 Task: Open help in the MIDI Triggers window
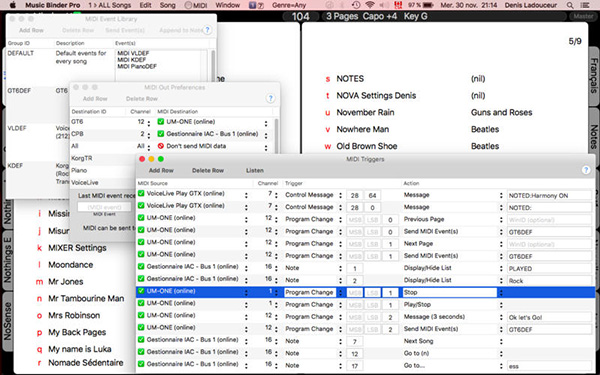click(x=585, y=170)
